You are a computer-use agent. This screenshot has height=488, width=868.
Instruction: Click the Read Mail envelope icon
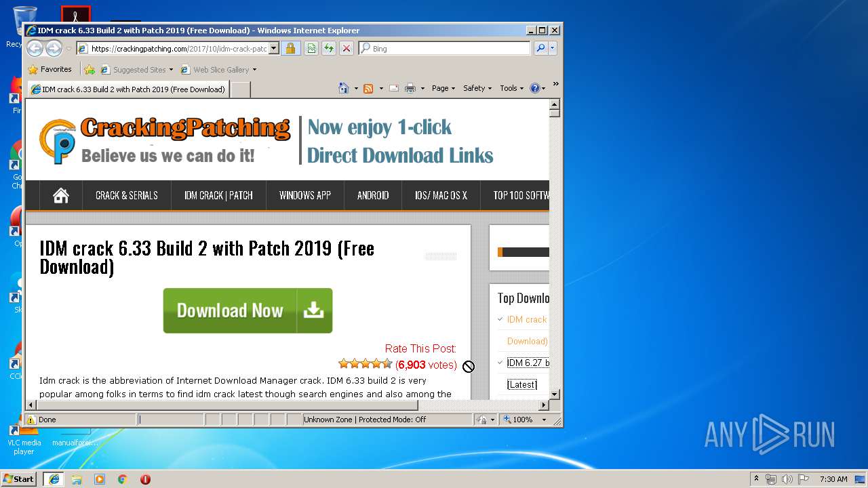click(394, 88)
